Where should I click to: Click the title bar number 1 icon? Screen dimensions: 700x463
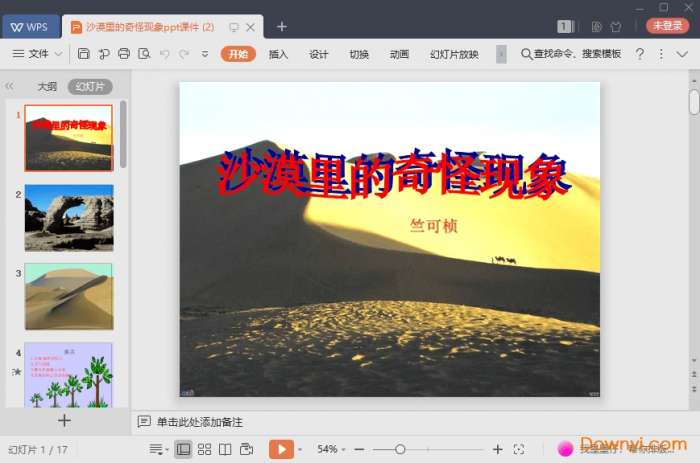[x=564, y=27]
